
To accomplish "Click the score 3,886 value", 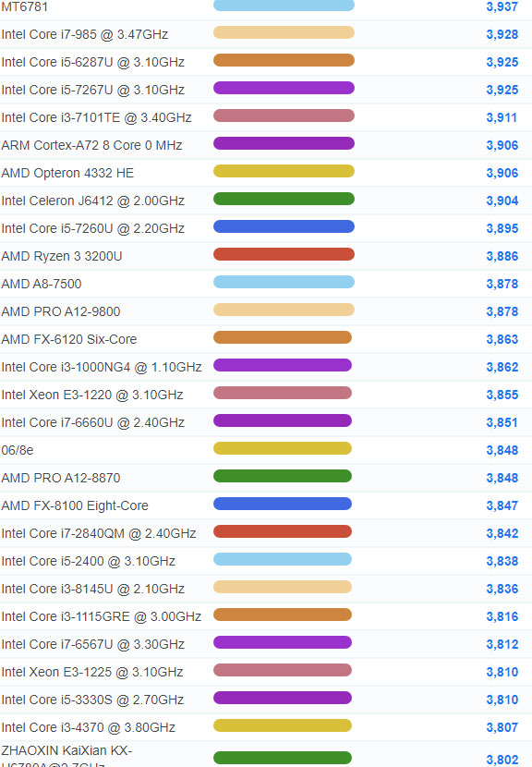I will coord(502,256).
